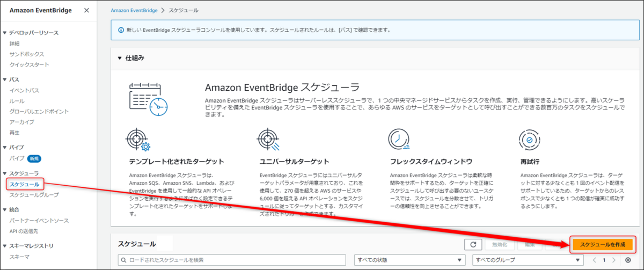The height and width of the screenshot is (270, 644).
Task: Open ルール in the sidebar
Action: tap(17, 101)
